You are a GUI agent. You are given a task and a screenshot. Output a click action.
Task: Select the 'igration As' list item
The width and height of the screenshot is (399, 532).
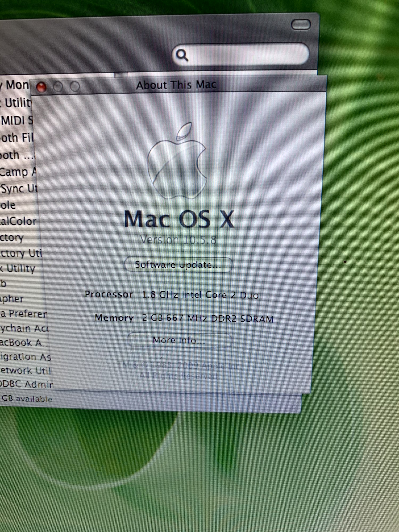(x=25, y=357)
